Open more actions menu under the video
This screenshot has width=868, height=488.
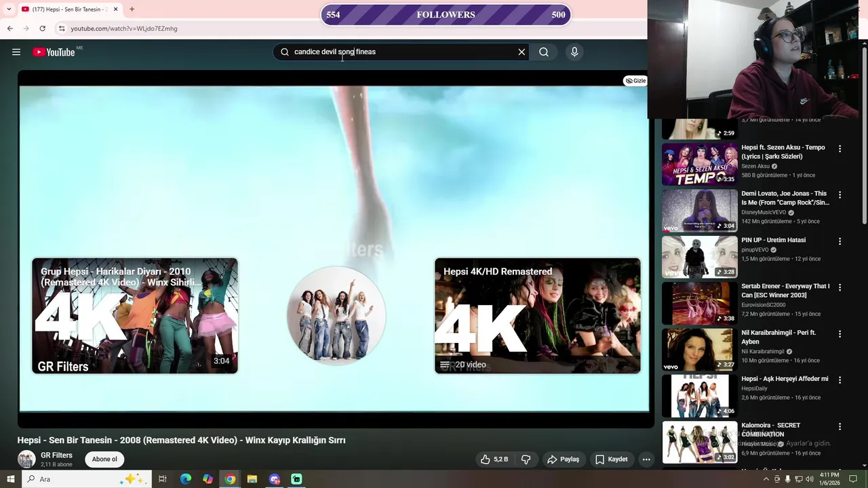click(x=646, y=460)
